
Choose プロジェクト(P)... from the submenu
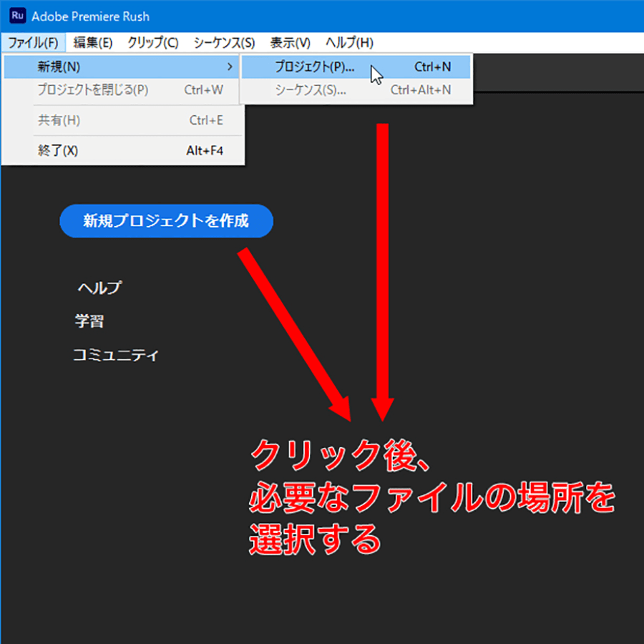[356, 67]
